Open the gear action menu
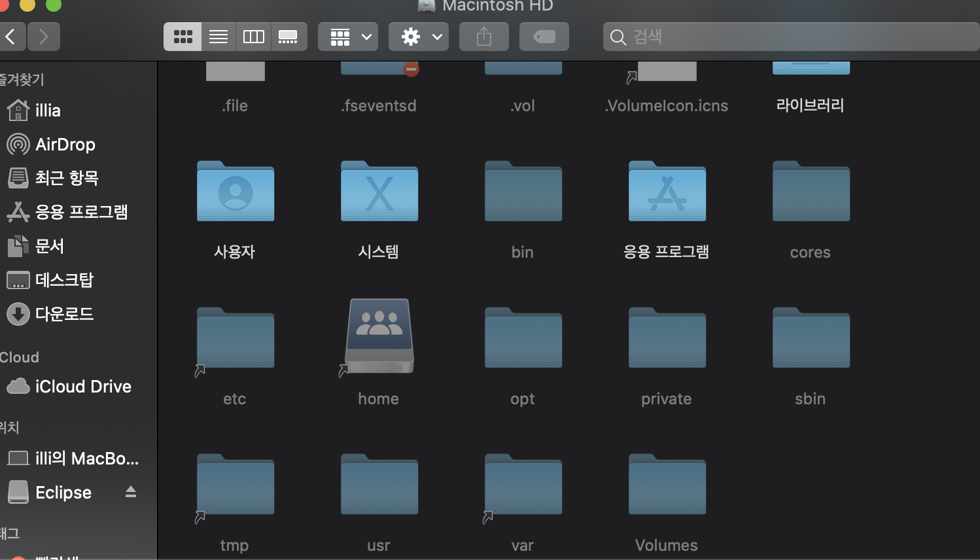Screen dimensions: 980x560 (x=419, y=37)
